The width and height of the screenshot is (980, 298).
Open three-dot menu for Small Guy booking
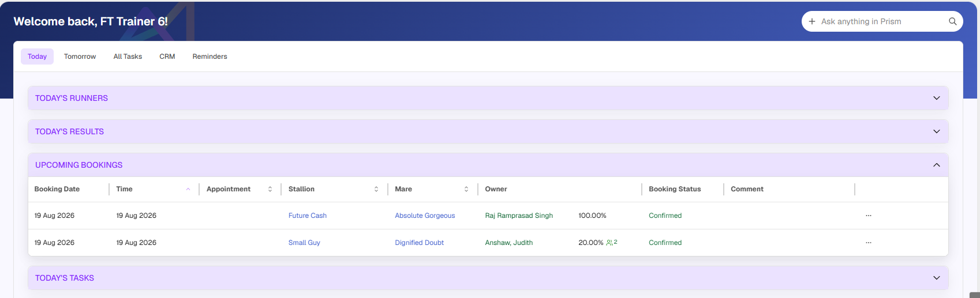tap(868, 243)
